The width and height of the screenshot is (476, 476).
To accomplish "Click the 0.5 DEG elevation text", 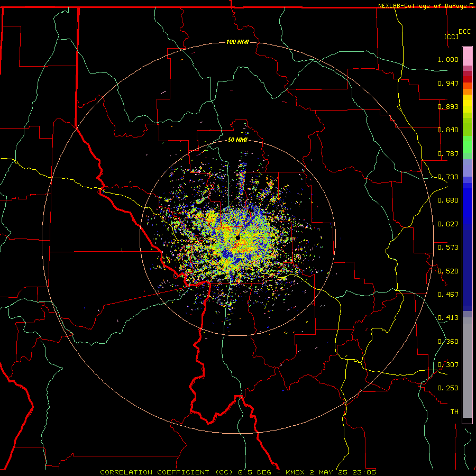I will (254, 472).
